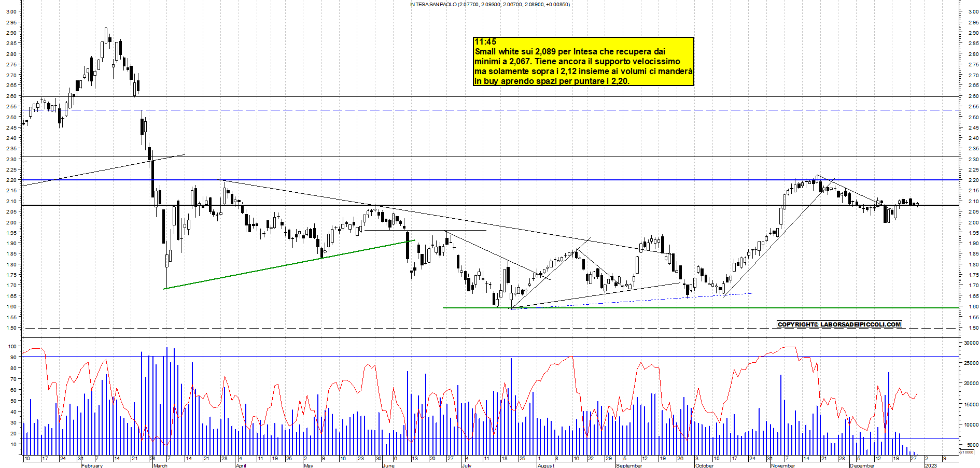Screen dimensions: 980x468
Task: Click 1.60 on the left price axis
Action: point(11,307)
